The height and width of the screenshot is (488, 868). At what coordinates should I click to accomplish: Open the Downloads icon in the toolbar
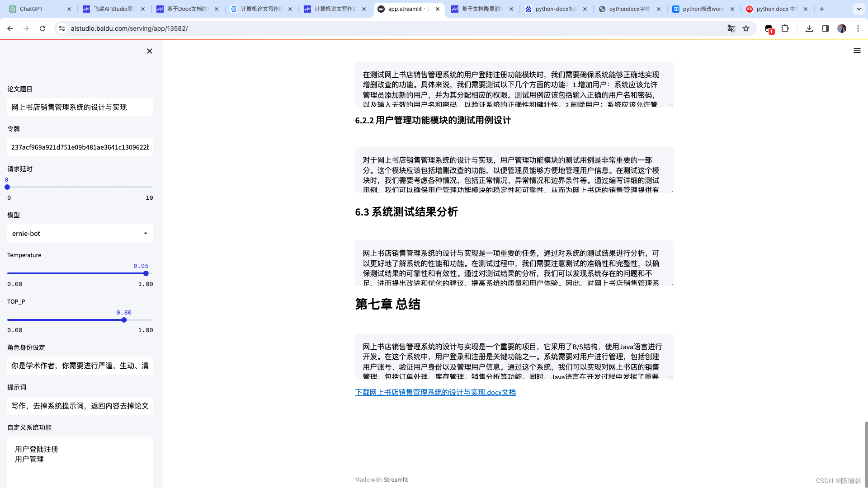pyautogui.click(x=809, y=28)
